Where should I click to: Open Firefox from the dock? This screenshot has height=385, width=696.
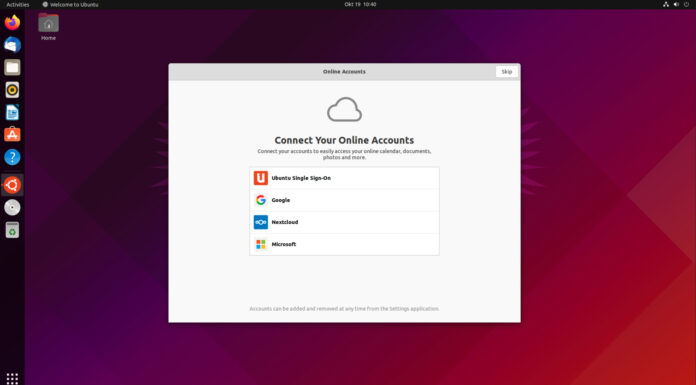12,22
